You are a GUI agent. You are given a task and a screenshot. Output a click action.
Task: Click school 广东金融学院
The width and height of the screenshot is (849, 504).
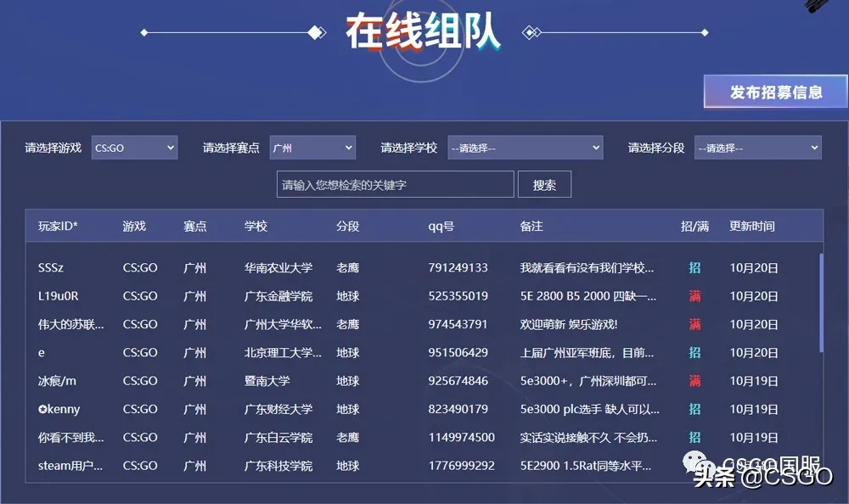[x=278, y=296]
